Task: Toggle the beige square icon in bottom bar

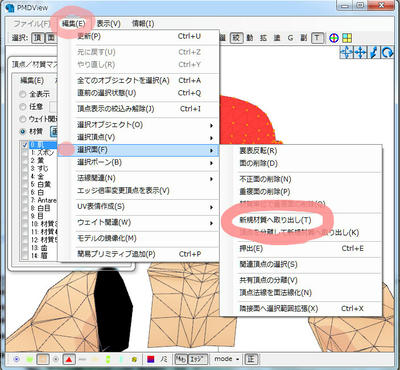Action: (43, 359)
